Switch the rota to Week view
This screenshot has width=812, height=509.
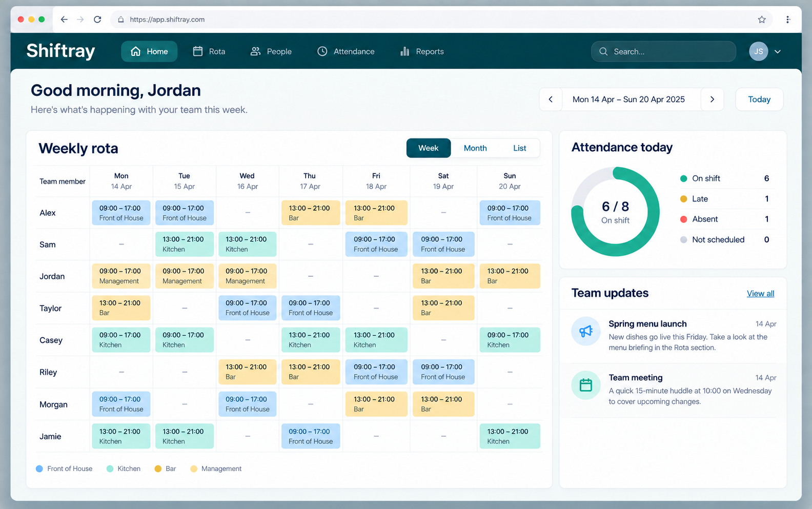429,148
